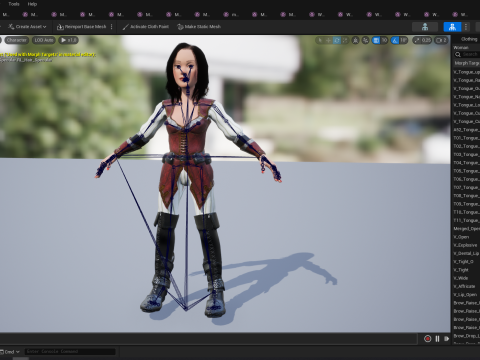The height and width of the screenshot is (360, 480).
Task: Select the T09_Tongue morph target row
Action: pyautogui.click(x=466, y=204)
